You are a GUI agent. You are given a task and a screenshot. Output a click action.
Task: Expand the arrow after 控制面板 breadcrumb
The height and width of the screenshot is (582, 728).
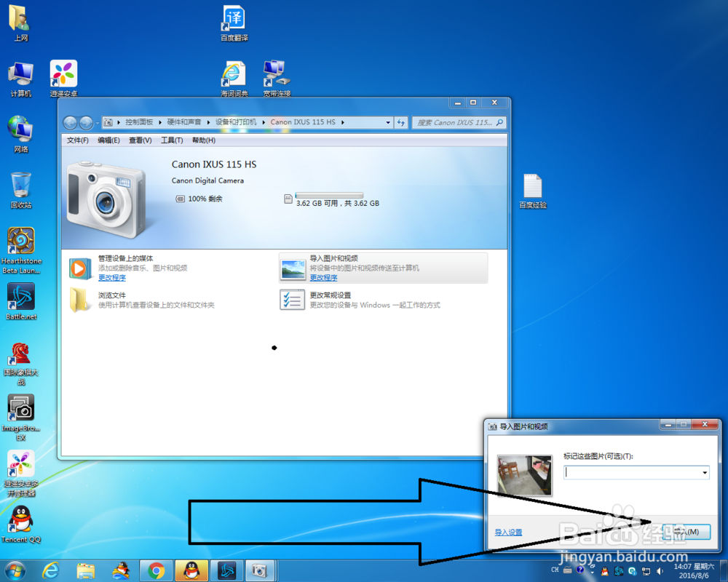(x=159, y=122)
